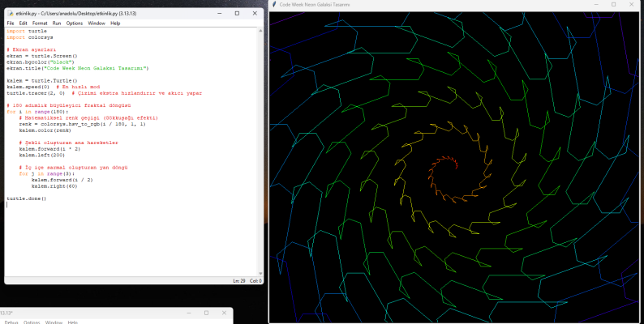Click the 'Ln: 29' status bar indicator
Viewport: 644px width, 324px height.
click(x=239, y=281)
